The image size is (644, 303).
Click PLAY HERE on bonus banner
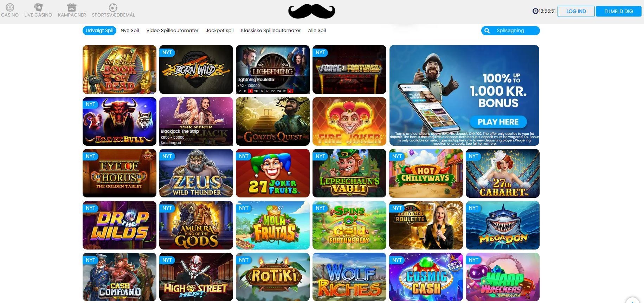[x=498, y=122]
